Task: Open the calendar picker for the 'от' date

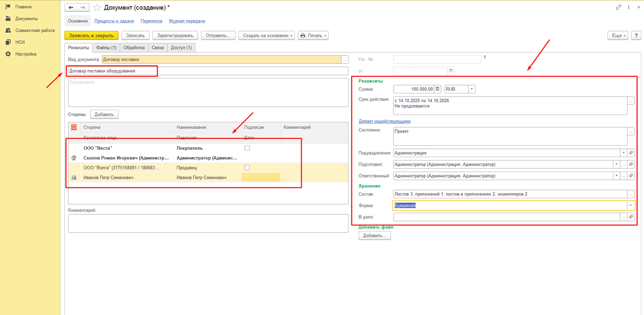Action: 450,70
